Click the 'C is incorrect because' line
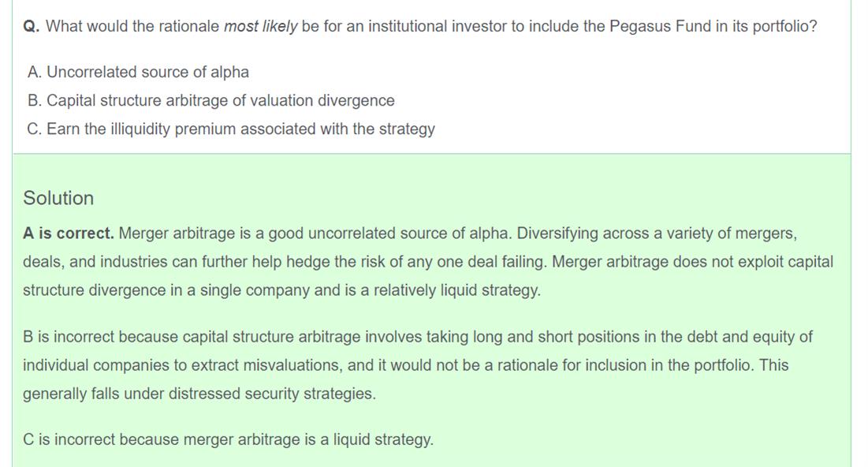868x467 pixels. tap(228, 440)
